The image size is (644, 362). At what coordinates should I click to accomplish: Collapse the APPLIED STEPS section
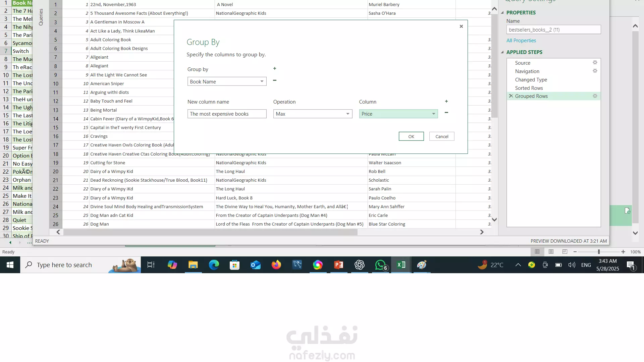tap(502, 52)
